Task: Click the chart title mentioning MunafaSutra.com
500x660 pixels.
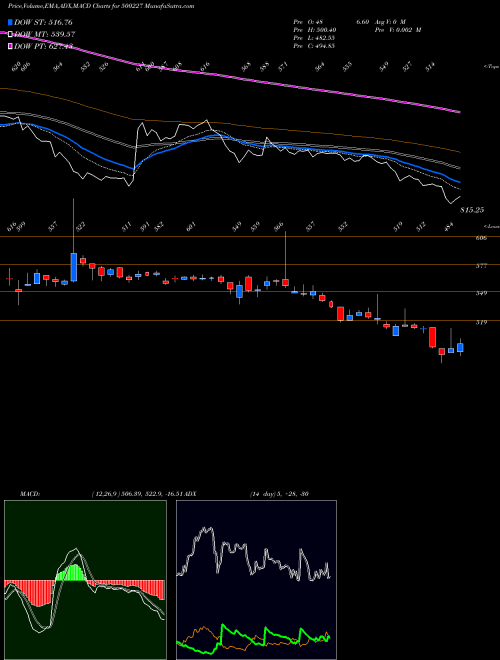Action: 101,7
